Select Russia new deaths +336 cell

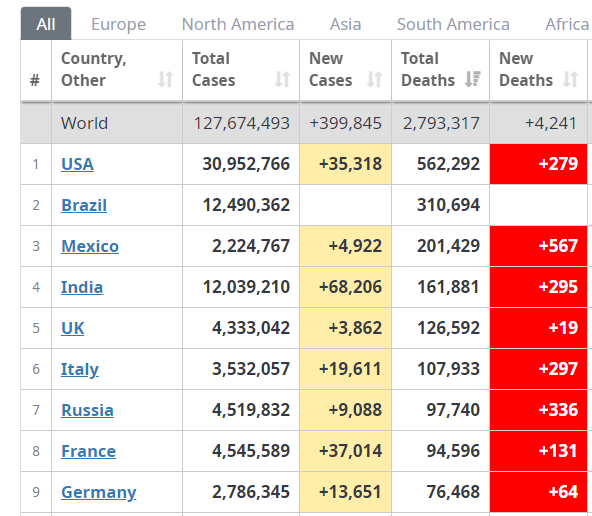point(538,410)
